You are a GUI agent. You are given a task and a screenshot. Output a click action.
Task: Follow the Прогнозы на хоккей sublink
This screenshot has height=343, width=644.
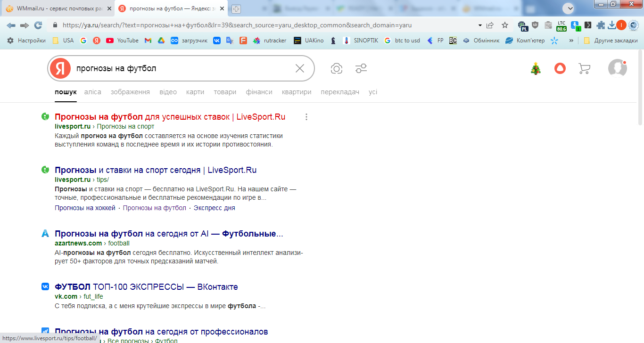tap(85, 208)
